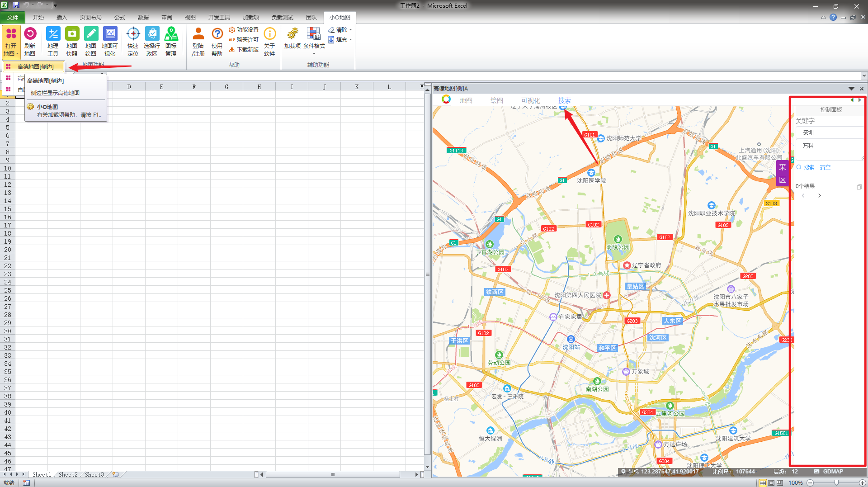The image size is (868, 487).
Task: Click the zoom in plus button
Action: pyautogui.click(x=863, y=483)
